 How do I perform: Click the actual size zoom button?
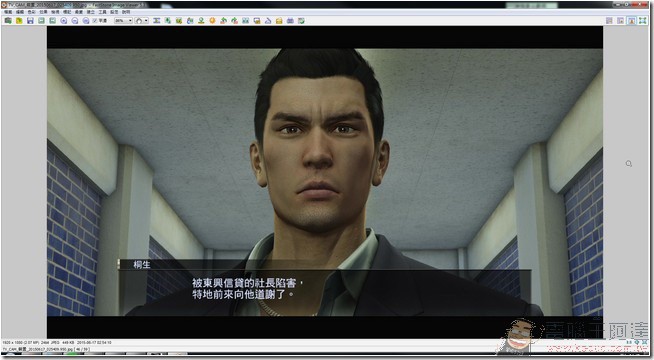(x=86, y=20)
